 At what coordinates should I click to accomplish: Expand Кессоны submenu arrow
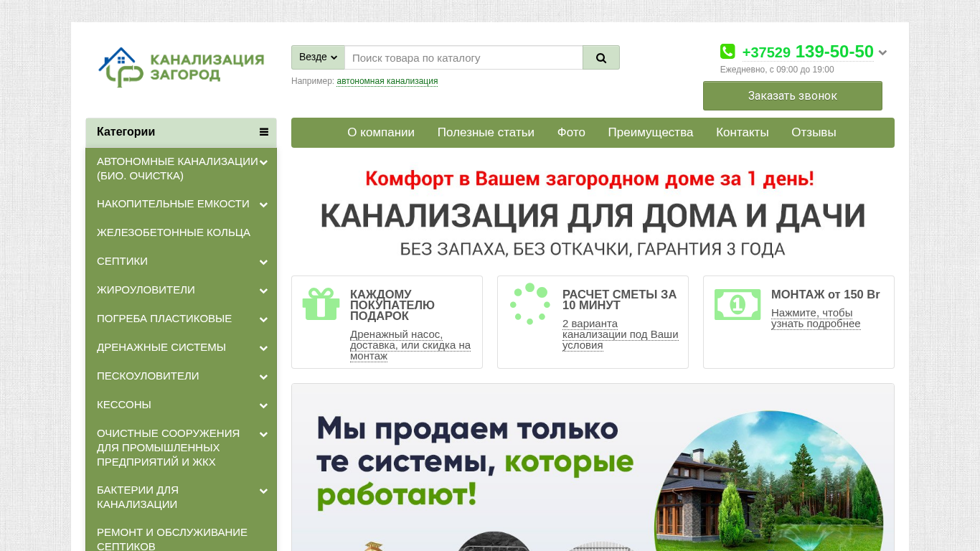click(264, 405)
